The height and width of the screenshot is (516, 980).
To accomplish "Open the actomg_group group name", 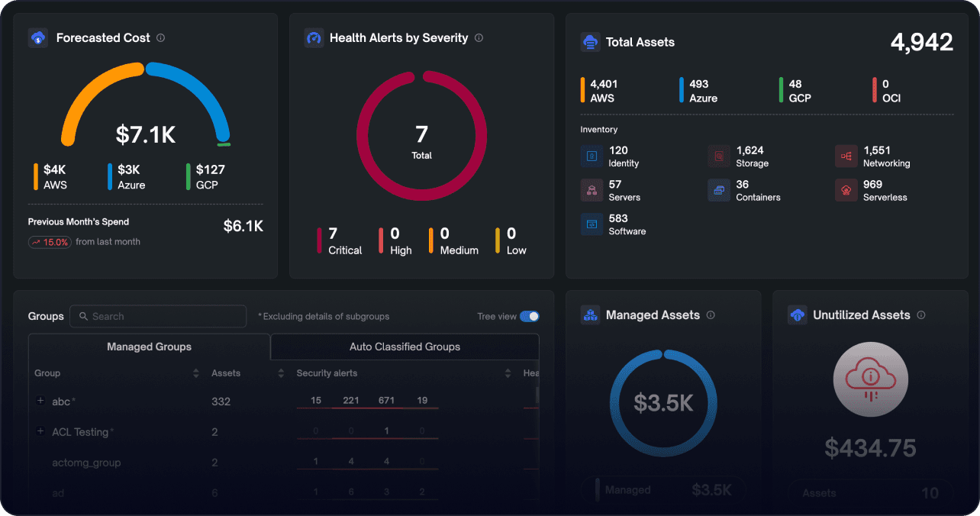I will 86,463.
